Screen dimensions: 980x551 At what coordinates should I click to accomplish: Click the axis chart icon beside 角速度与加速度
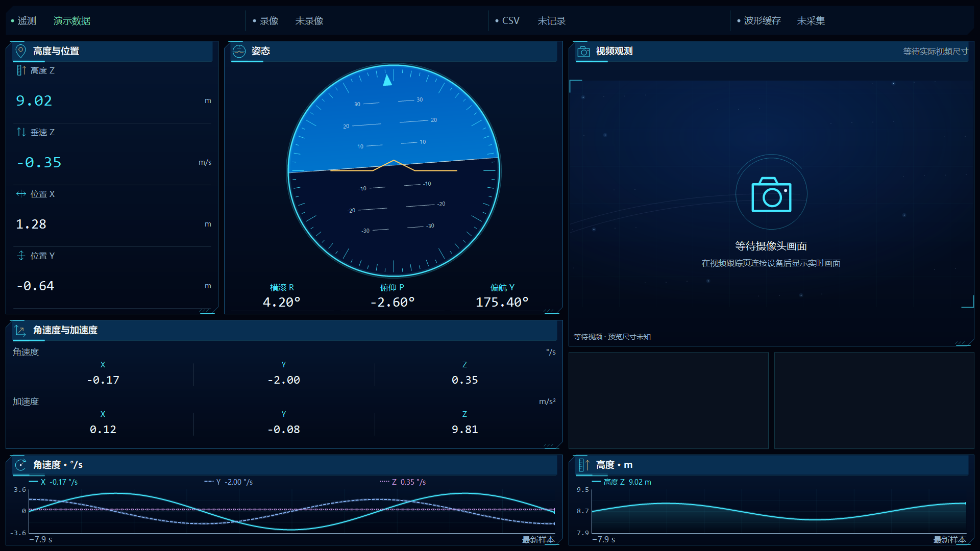click(x=20, y=330)
